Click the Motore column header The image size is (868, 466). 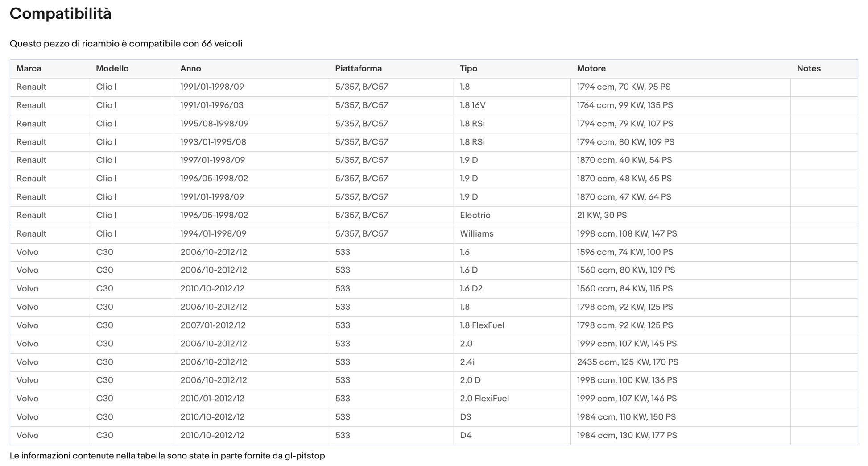pos(681,69)
